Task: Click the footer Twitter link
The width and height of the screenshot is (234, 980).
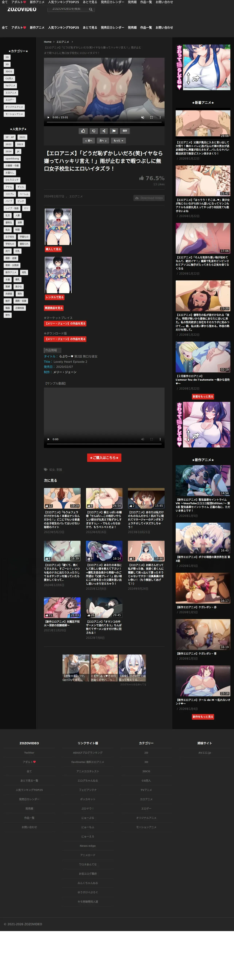Action: [x=29, y=753]
